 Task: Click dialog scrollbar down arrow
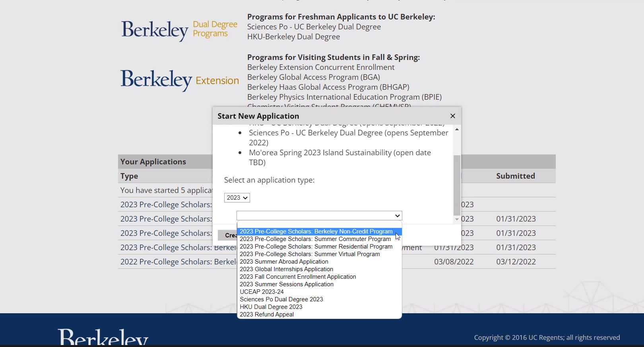click(457, 219)
